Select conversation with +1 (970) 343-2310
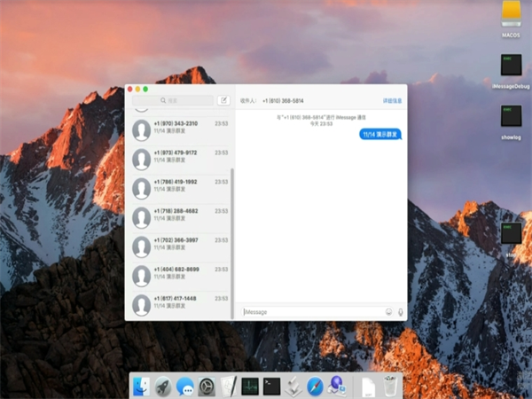This screenshot has width=532, height=399. pyautogui.click(x=177, y=129)
